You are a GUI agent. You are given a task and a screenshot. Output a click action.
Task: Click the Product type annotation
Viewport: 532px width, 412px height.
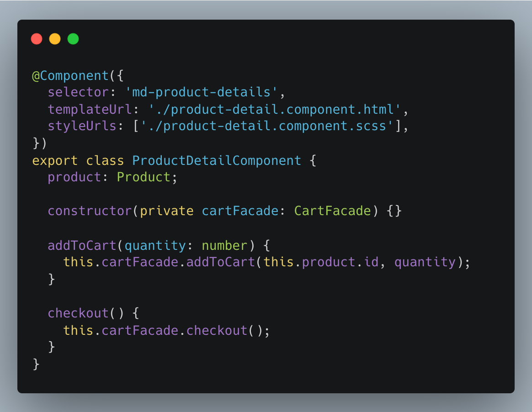pyautogui.click(x=144, y=177)
